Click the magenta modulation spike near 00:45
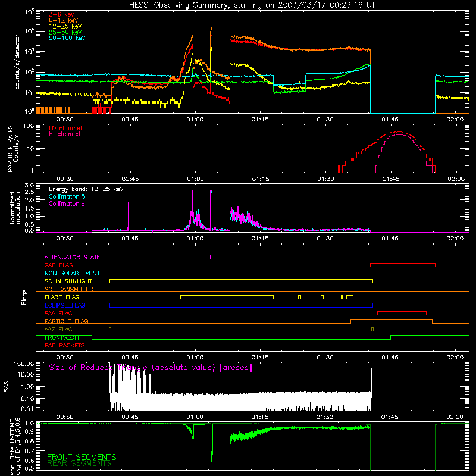476x476 pixels. click(128, 215)
